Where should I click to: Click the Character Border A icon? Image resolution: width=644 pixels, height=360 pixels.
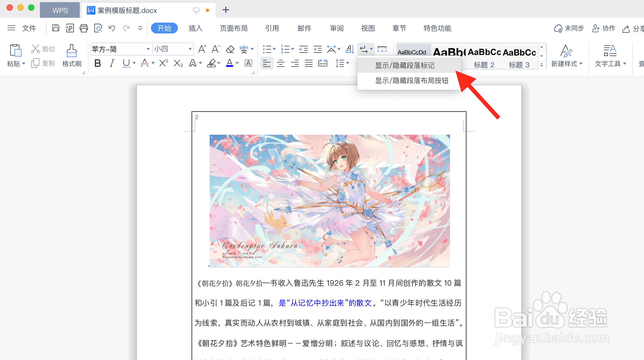[x=248, y=63]
